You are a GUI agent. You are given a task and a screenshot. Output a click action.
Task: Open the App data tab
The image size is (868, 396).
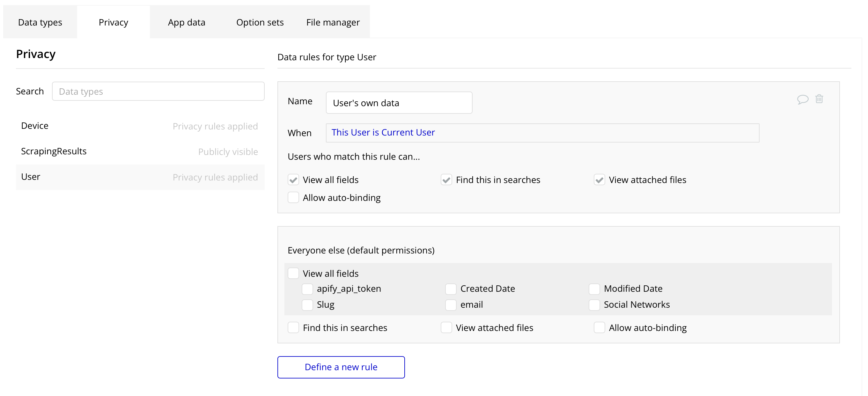[186, 22]
